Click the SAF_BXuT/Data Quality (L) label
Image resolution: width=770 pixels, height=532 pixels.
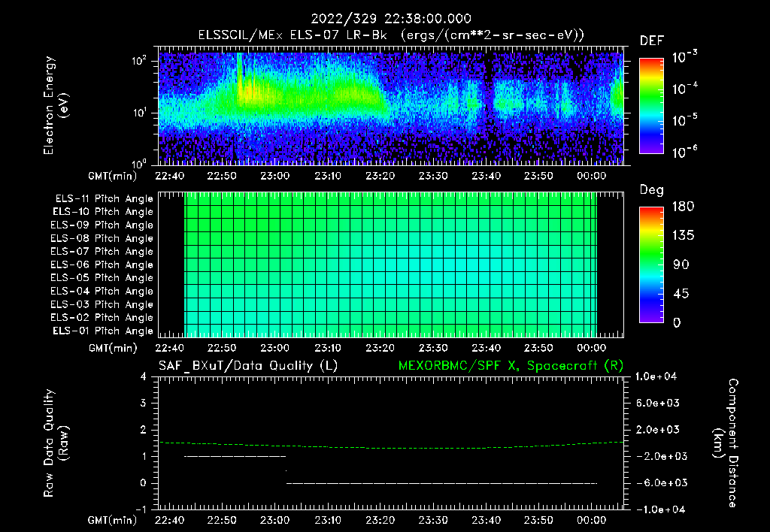(248, 366)
